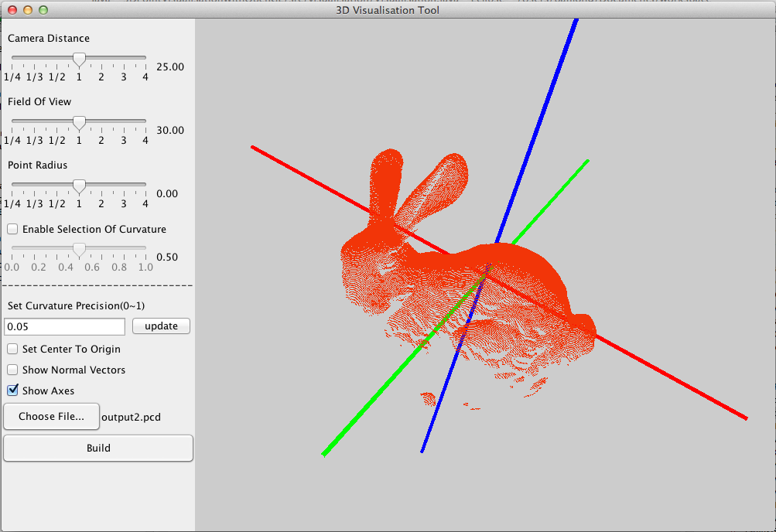Zoom the window with green button

(43, 10)
